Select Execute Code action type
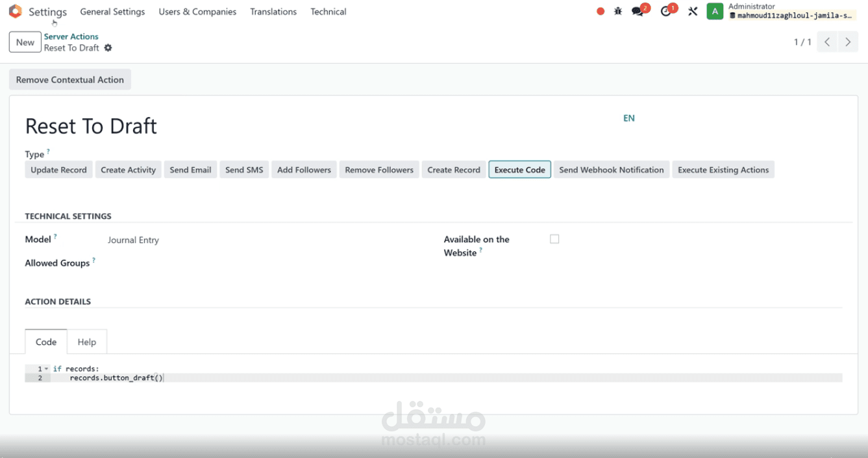 pyautogui.click(x=519, y=170)
